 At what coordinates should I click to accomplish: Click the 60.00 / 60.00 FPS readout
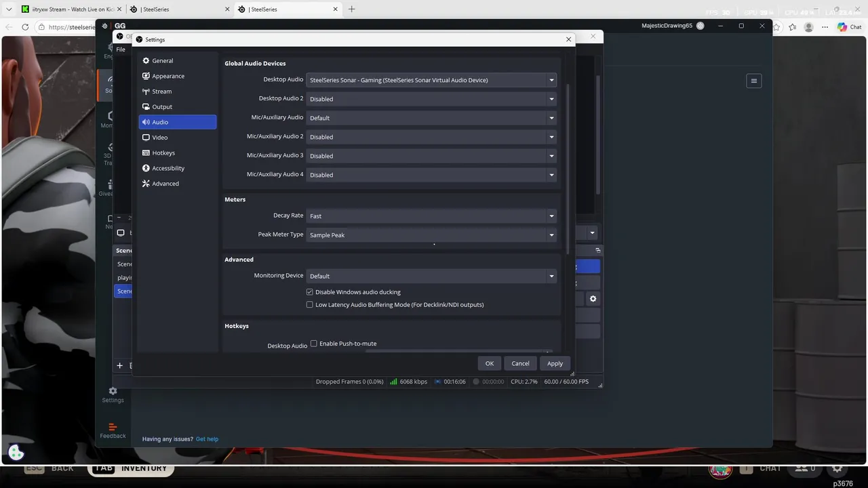tap(566, 382)
